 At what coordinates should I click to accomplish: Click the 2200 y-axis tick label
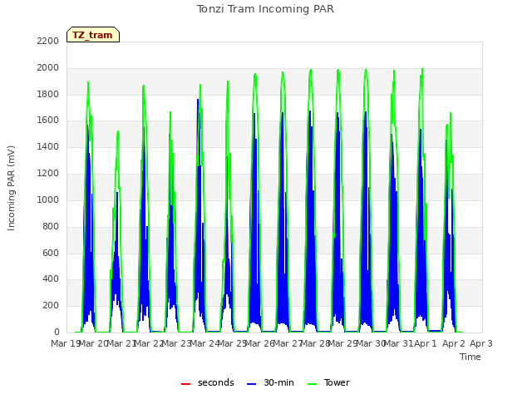[48, 41]
